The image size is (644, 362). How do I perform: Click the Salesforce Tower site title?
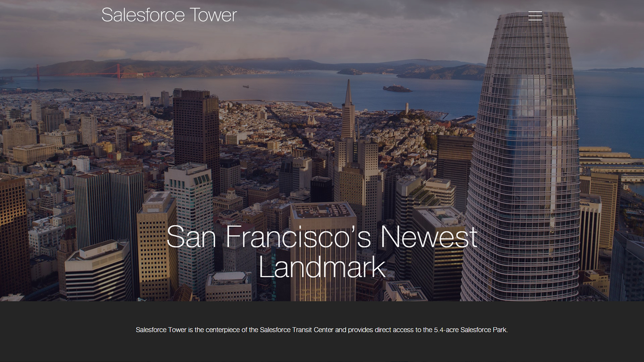click(x=169, y=15)
